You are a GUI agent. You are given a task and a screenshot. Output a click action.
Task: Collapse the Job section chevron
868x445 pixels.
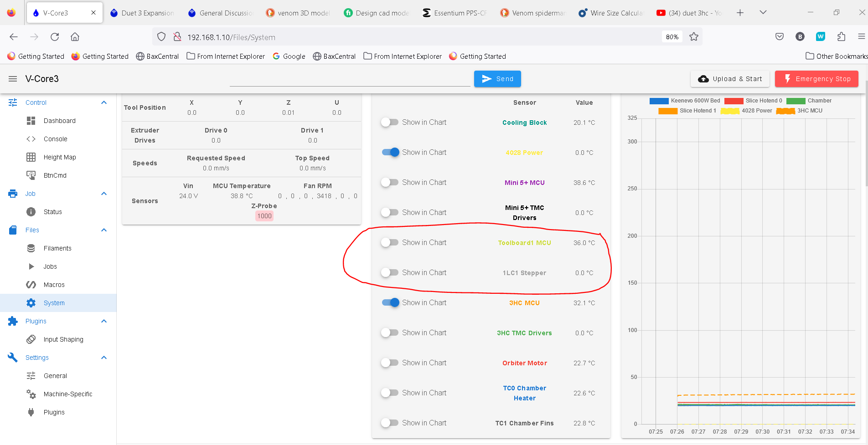(104, 194)
